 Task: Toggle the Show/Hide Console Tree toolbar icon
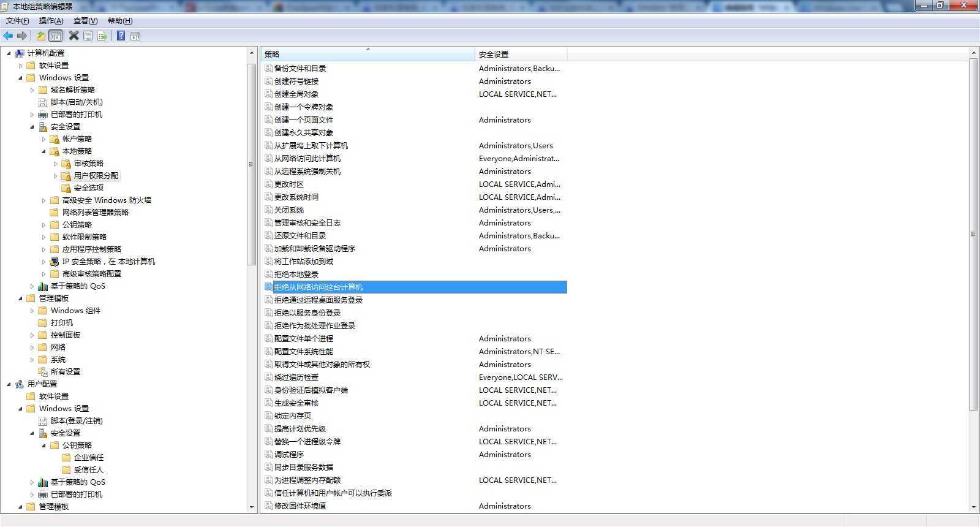(55, 36)
